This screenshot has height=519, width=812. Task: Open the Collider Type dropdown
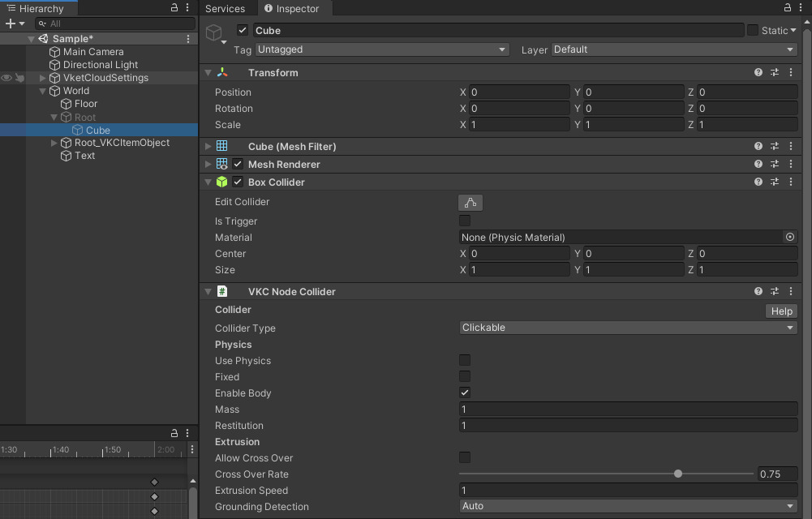coord(628,328)
